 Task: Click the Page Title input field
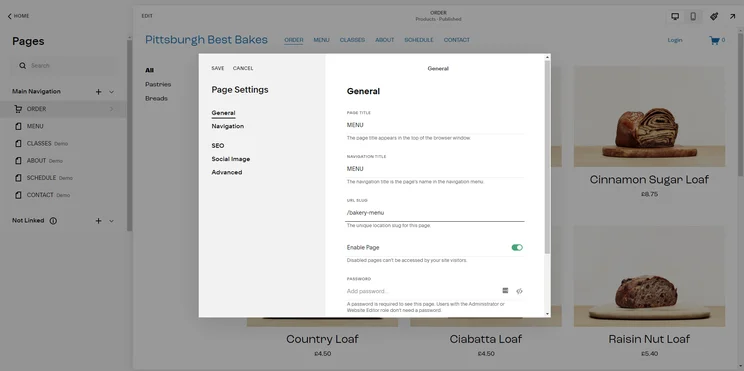pos(435,125)
